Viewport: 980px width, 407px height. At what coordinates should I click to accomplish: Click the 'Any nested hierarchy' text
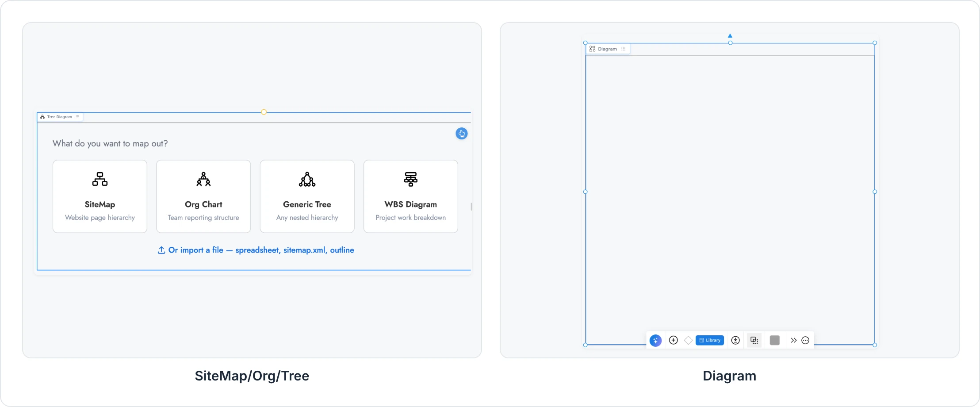tap(307, 218)
